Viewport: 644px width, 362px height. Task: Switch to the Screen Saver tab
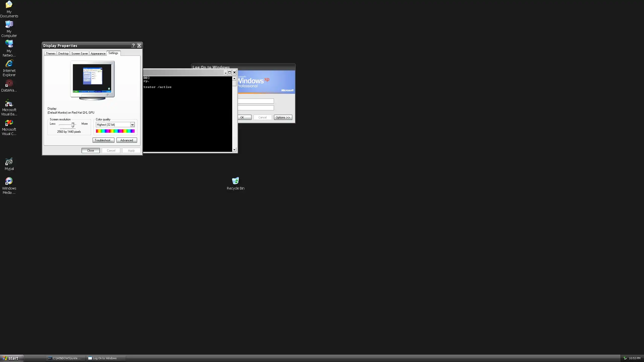(x=79, y=54)
